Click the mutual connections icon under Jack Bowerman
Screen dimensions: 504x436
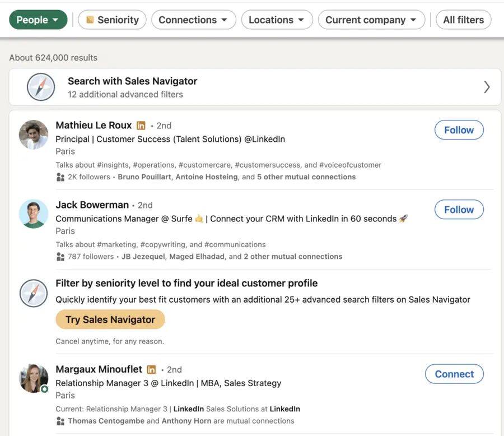60,256
